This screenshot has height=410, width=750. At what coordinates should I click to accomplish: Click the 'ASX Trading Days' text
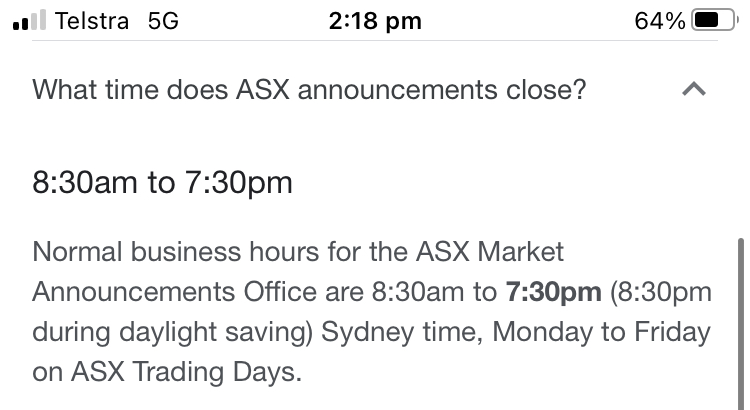pyautogui.click(x=186, y=372)
